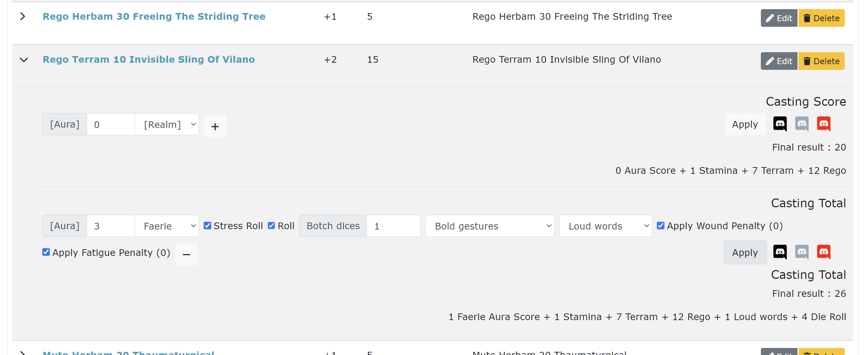
Task: Uncheck the Stress Roll checkbox
Action: click(208, 226)
